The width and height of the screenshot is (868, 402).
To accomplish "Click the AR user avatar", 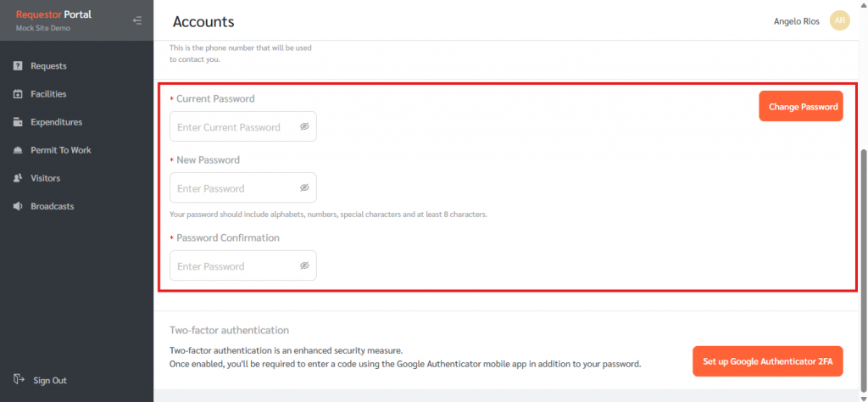I will pos(839,21).
